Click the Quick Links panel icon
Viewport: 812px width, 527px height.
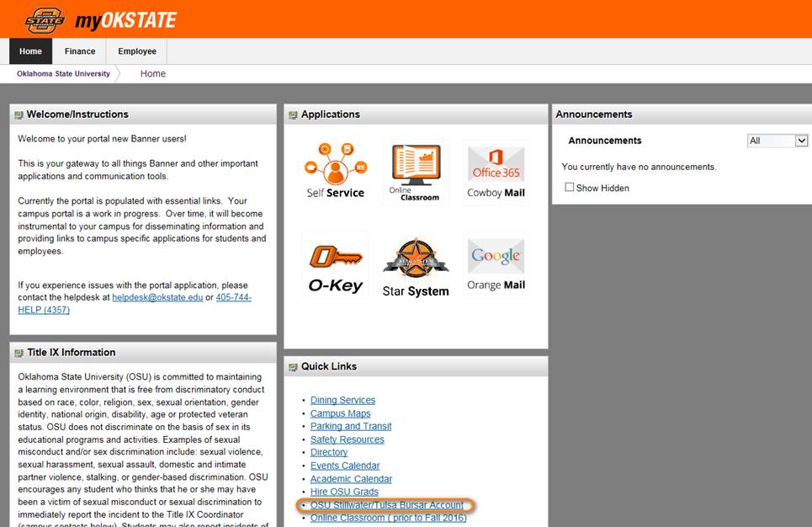pyautogui.click(x=295, y=366)
